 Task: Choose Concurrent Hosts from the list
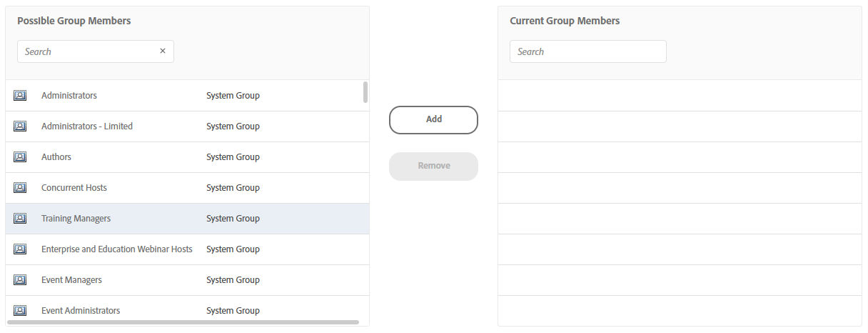point(74,188)
